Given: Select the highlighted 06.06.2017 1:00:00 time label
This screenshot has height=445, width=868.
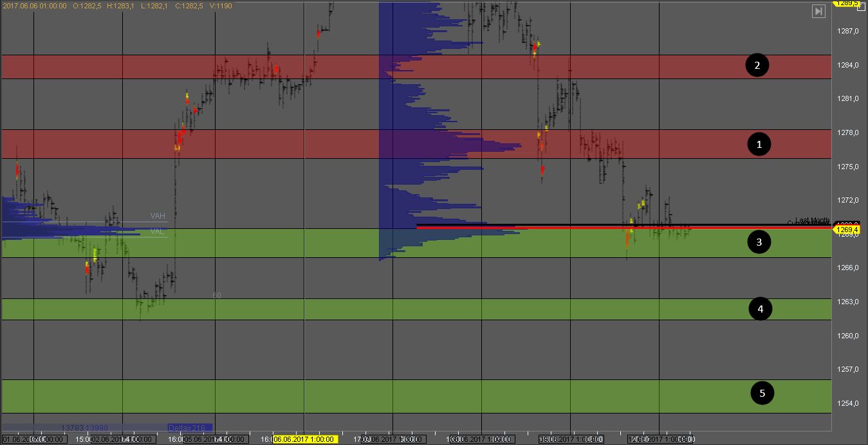Looking at the screenshot, I should (304, 439).
